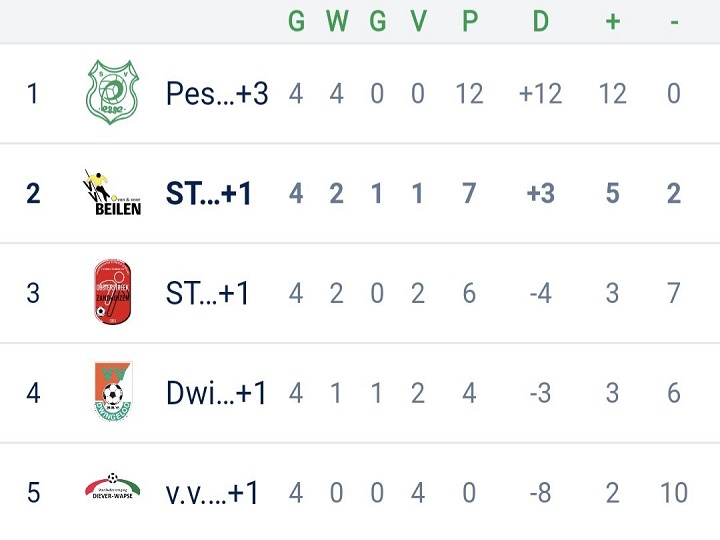
Task: Select the V losses column header
Action: coord(418,21)
